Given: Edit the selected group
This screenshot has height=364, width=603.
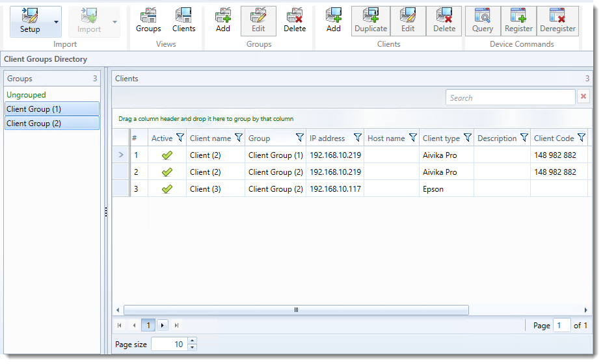Looking at the screenshot, I should pyautogui.click(x=258, y=21).
